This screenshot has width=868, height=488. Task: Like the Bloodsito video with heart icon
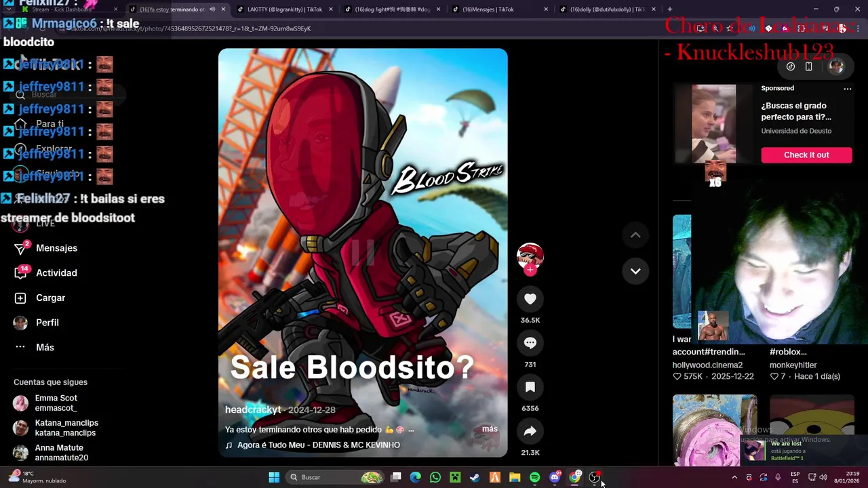(530, 299)
